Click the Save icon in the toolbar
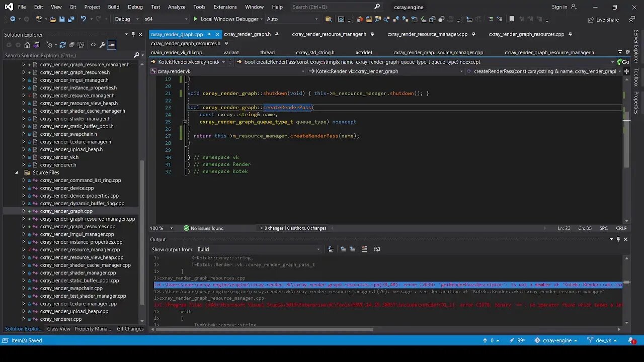This screenshot has width=644, height=362. 62,19
